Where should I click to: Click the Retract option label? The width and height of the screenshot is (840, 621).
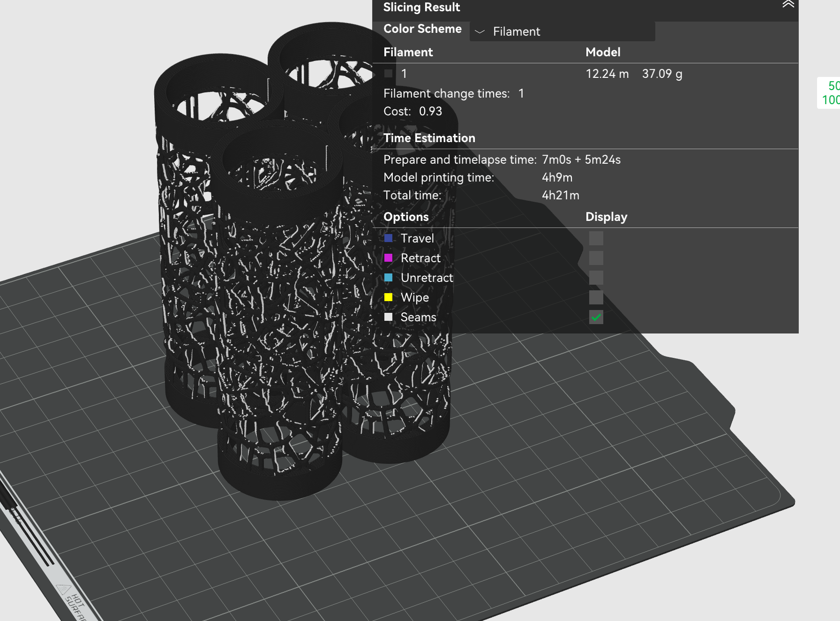(420, 258)
